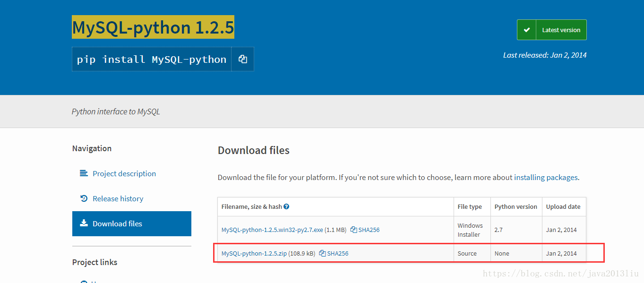This screenshot has height=283, width=644.
Task: Select the Download files tab
Action: click(x=132, y=223)
